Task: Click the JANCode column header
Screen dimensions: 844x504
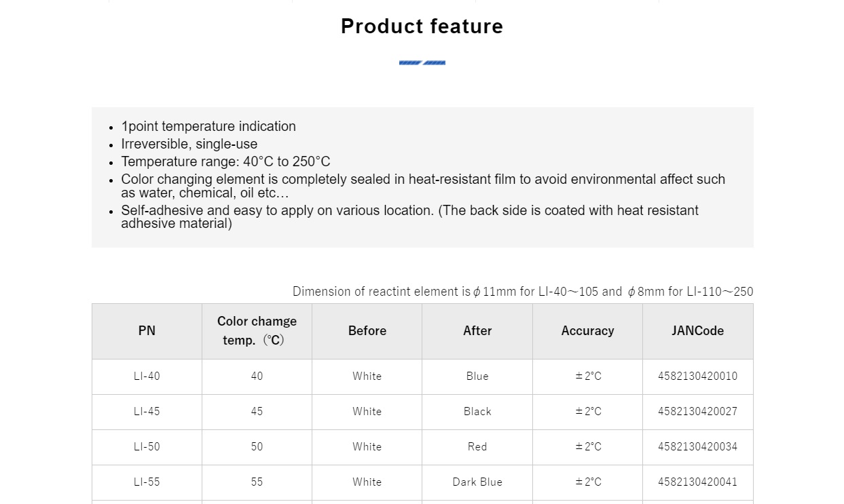Action: (697, 331)
